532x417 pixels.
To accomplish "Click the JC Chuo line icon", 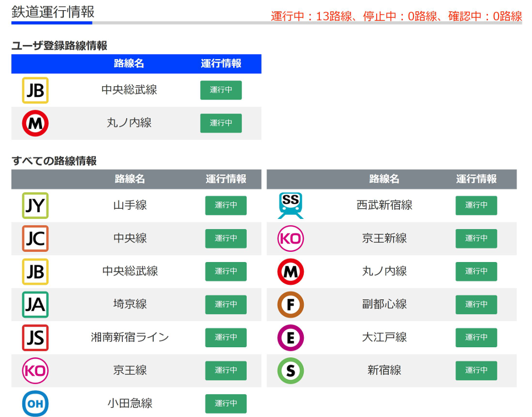I will pyautogui.click(x=35, y=239).
